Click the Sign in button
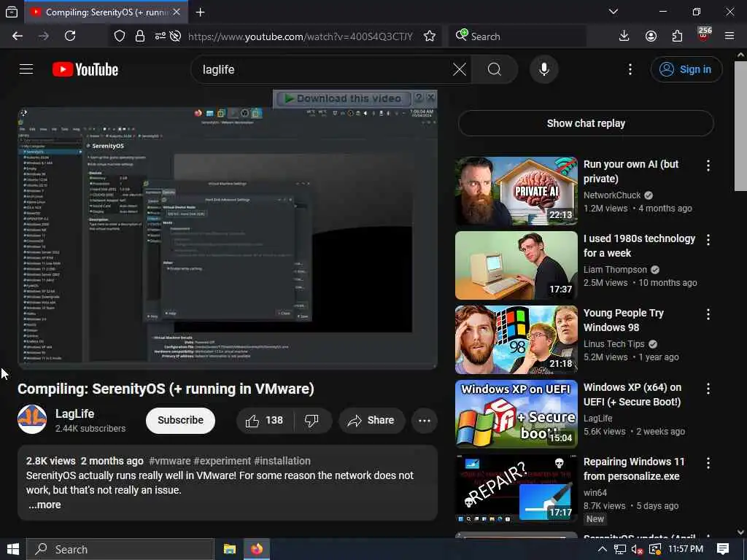The width and height of the screenshot is (747, 560). click(x=686, y=69)
